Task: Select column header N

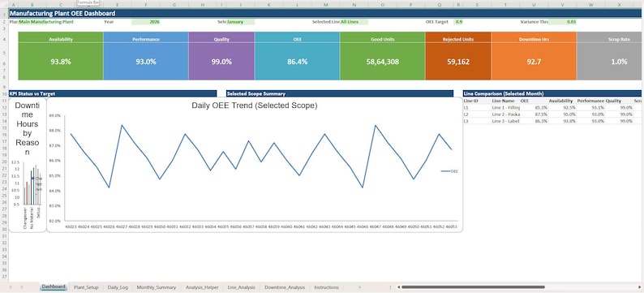Action: click(354, 4)
